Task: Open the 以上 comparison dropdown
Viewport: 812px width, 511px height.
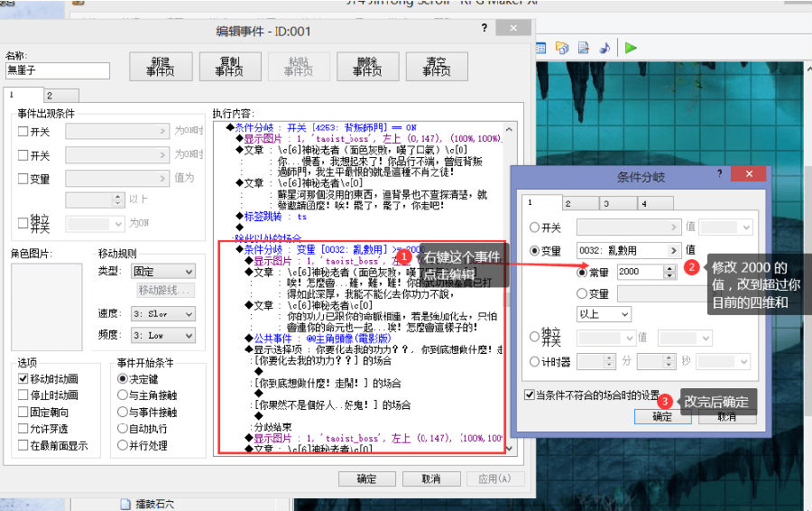Action: 604,314
